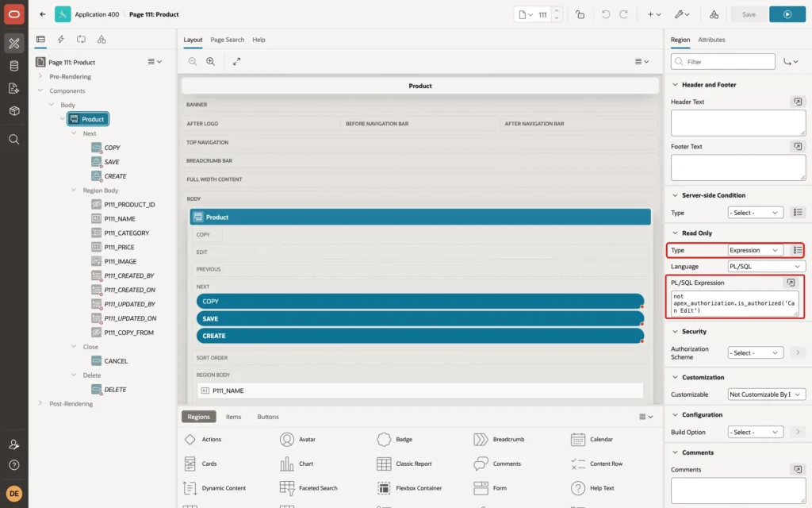Go back using the arrow beside Application 400

[43, 14]
